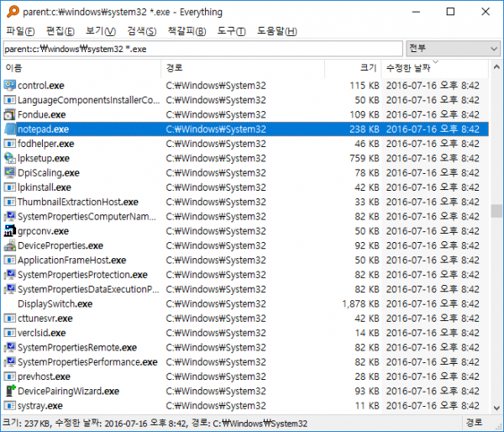
Task: Open the 보기(V) menu
Action: 101,31
